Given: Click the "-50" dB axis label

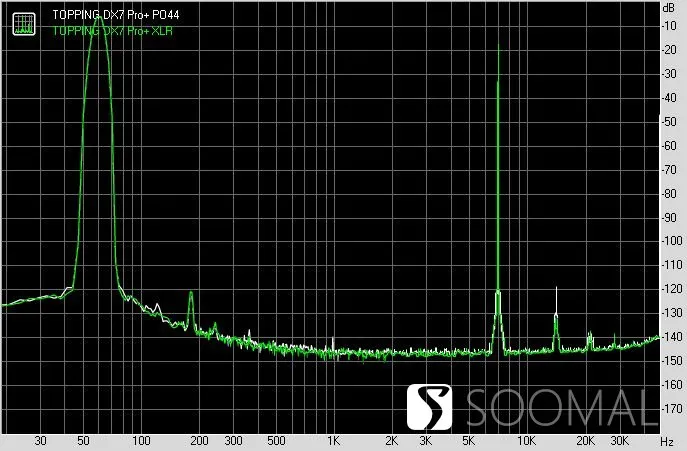Looking at the screenshot, I should click(x=669, y=122).
